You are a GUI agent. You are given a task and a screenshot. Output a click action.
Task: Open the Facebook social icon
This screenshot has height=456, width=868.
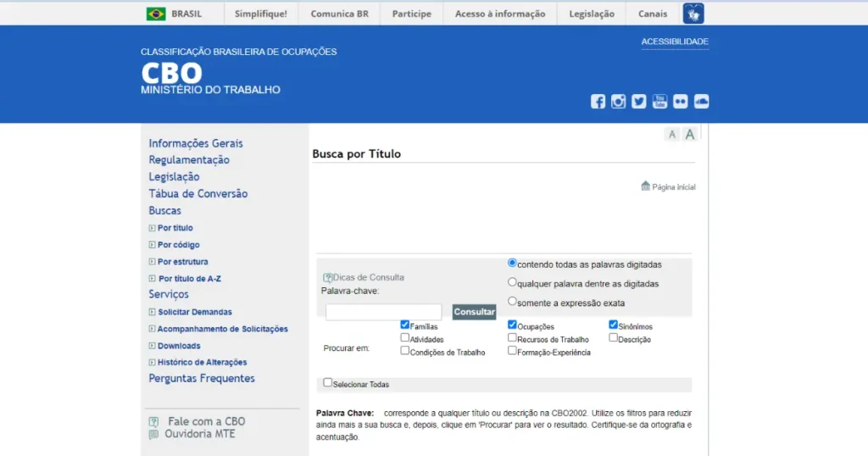pyautogui.click(x=598, y=101)
